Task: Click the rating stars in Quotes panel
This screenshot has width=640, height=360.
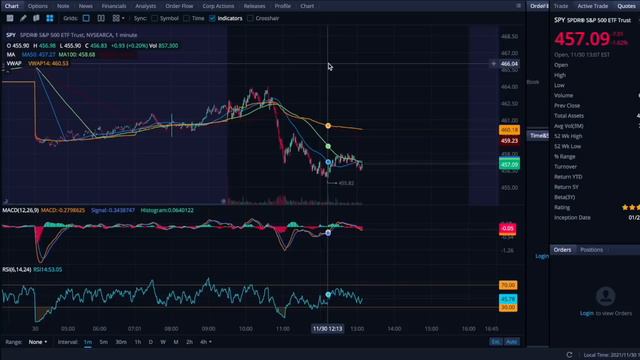Action: click(x=631, y=207)
